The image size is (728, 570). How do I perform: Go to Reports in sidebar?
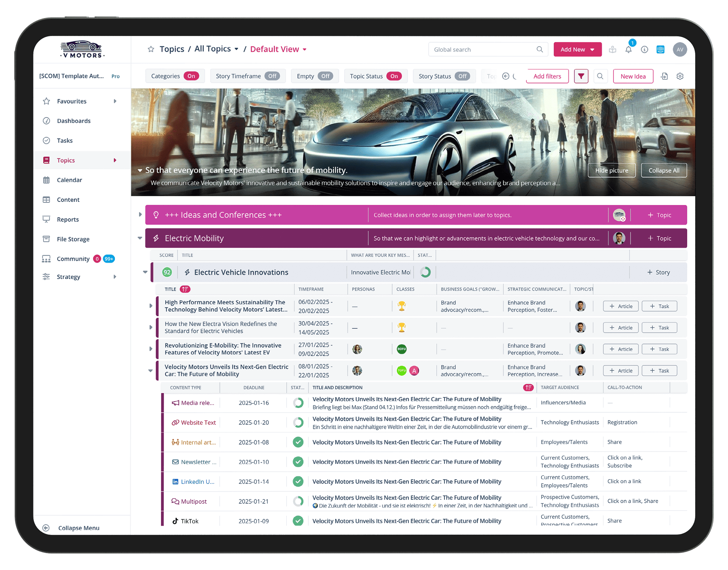[68, 219]
